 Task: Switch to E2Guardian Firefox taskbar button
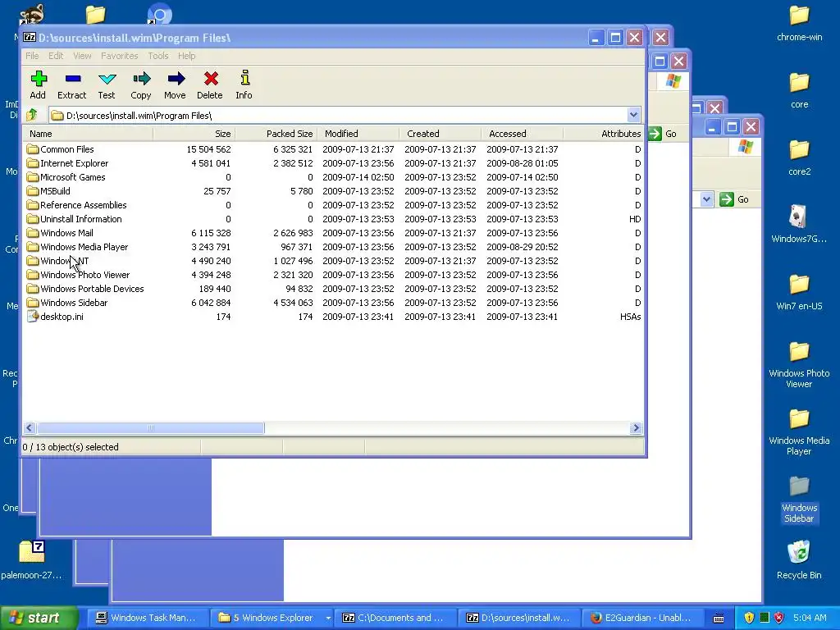point(641,618)
